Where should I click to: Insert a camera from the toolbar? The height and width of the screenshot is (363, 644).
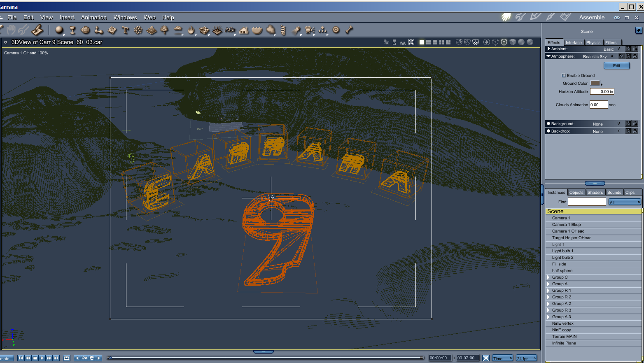(310, 30)
